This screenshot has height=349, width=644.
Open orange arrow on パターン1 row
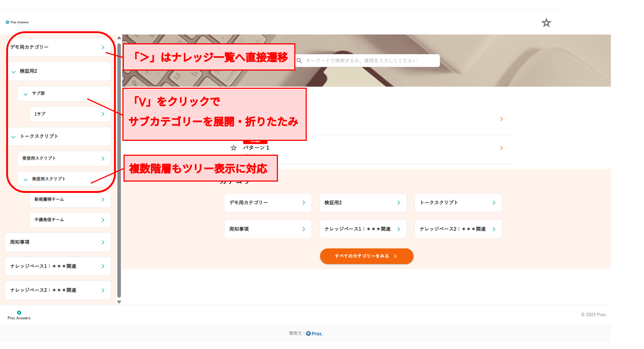pos(502,148)
